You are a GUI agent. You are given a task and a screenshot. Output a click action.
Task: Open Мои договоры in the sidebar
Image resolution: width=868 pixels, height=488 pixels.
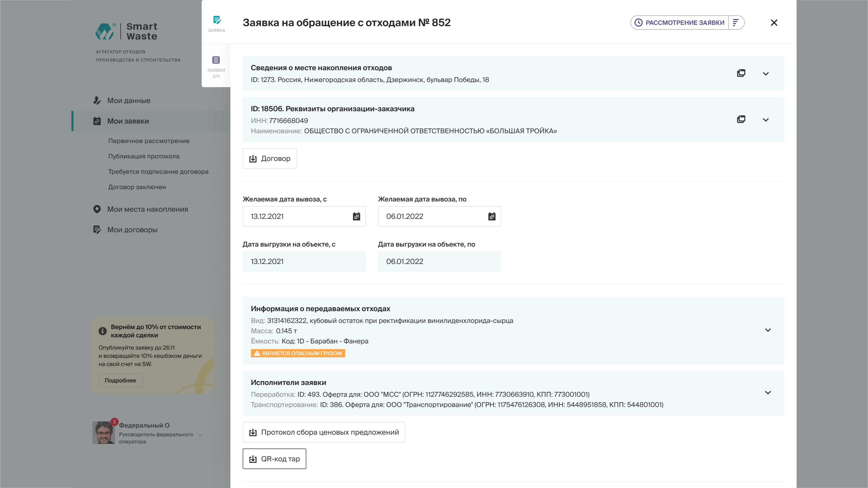click(132, 230)
